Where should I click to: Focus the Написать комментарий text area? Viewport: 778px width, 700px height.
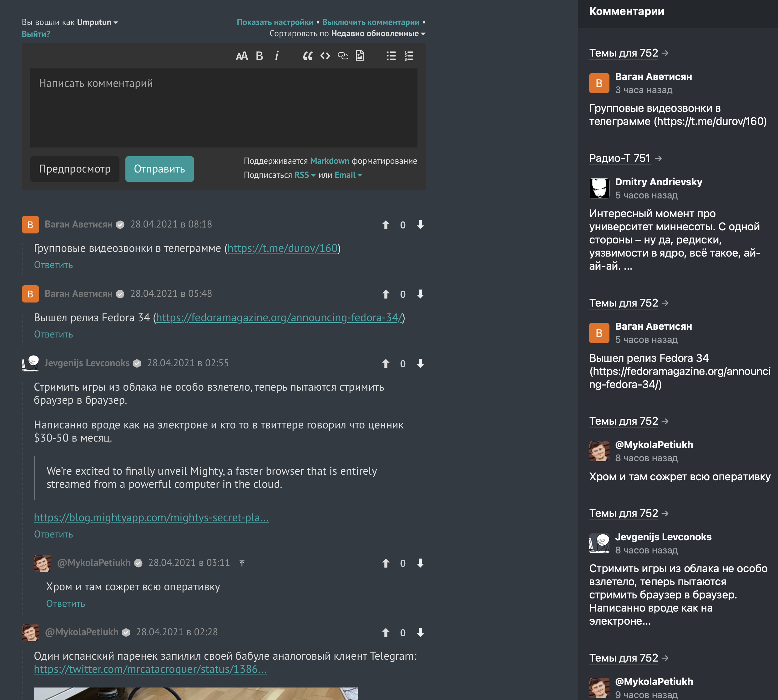tap(224, 108)
